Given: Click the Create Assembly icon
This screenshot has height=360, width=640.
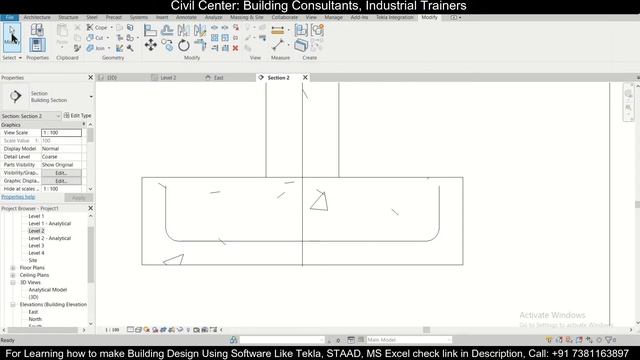Looking at the screenshot, I should [x=301, y=30].
